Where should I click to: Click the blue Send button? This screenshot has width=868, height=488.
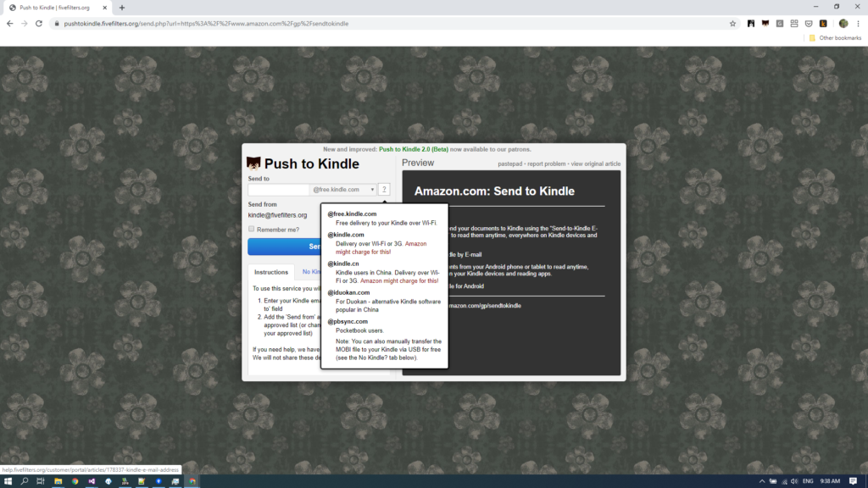pos(284,247)
